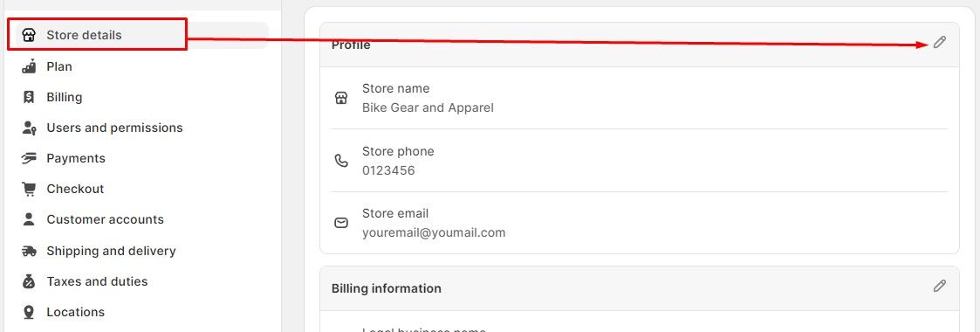This screenshot has height=332, width=980.
Task: Click the Users and permissions icon
Action: (x=29, y=128)
